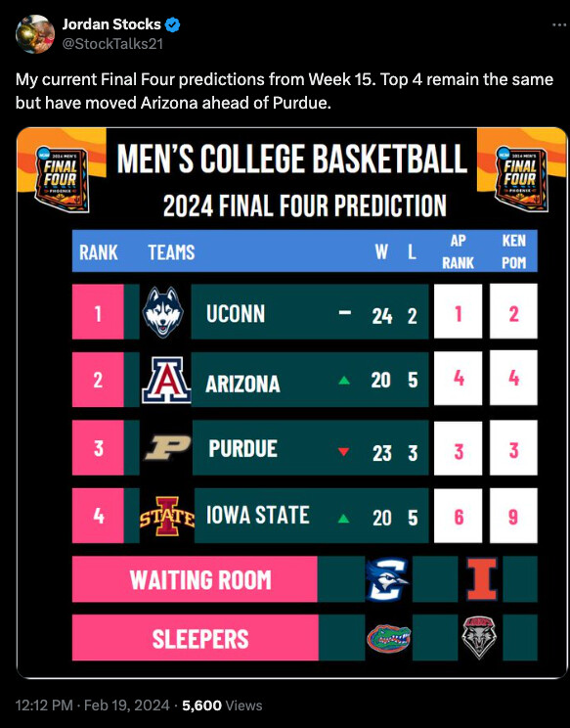The image size is (570, 728).
Task: Open the three-dot more options menu
Action: (559, 24)
